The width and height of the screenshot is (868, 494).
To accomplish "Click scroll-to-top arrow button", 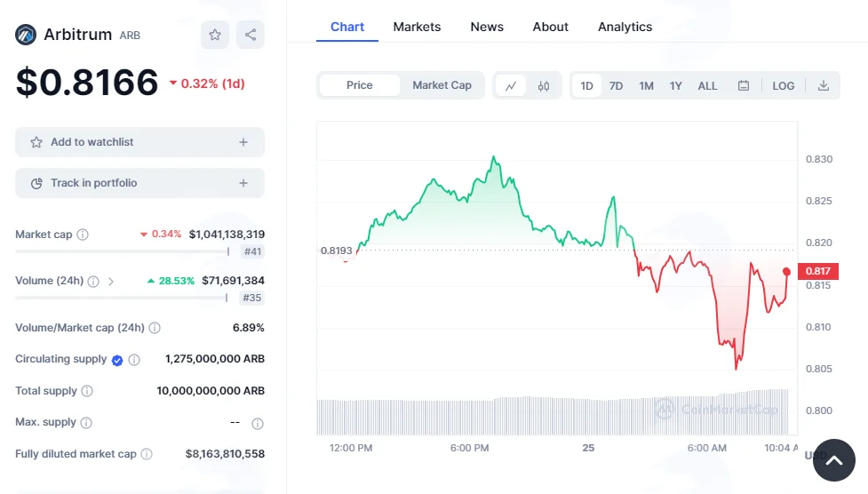I will point(833,460).
